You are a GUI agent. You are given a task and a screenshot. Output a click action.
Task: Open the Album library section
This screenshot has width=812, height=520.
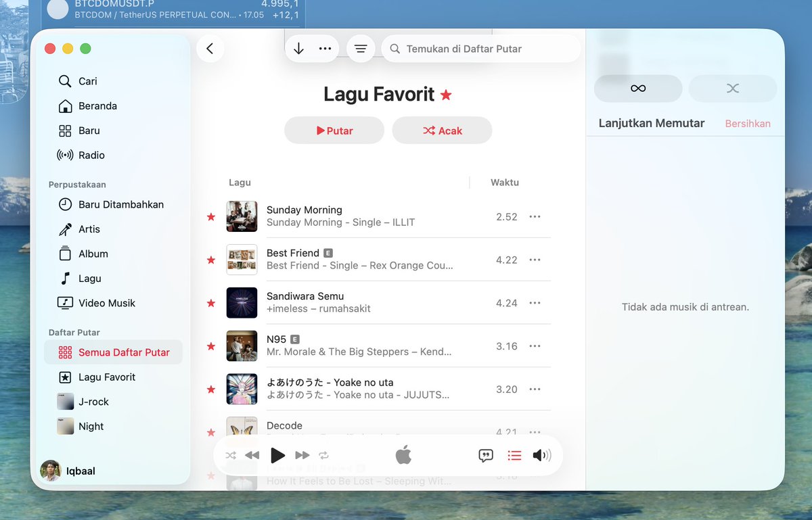pos(113,254)
